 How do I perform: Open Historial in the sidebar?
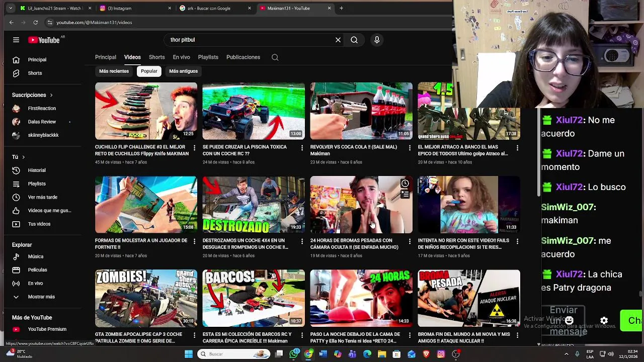tap(42, 170)
